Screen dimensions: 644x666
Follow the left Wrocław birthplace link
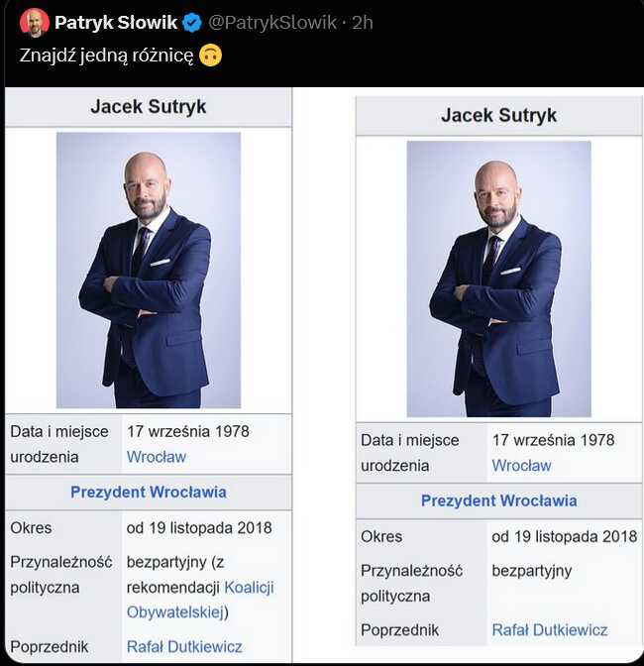pos(157,457)
